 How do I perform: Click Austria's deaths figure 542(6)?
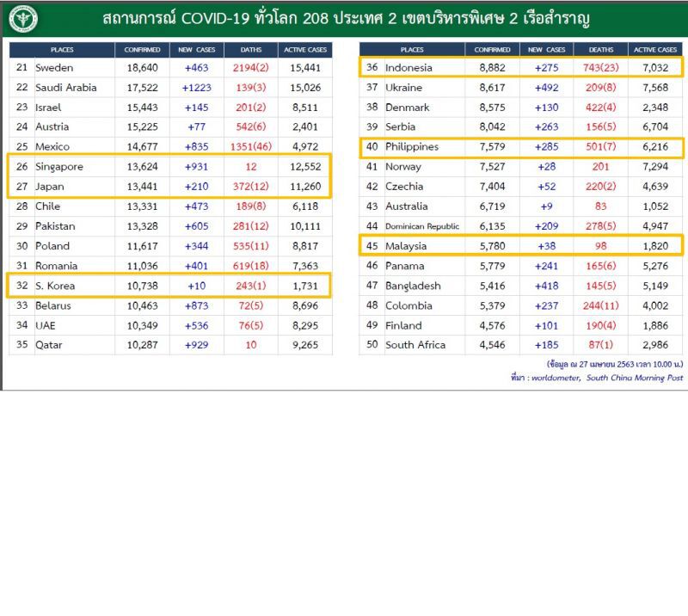[x=251, y=126]
